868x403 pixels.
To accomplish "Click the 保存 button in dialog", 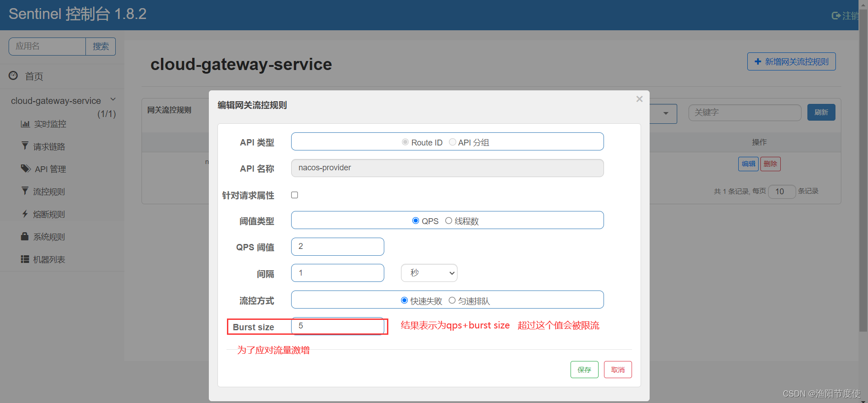I will (x=584, y=370).
